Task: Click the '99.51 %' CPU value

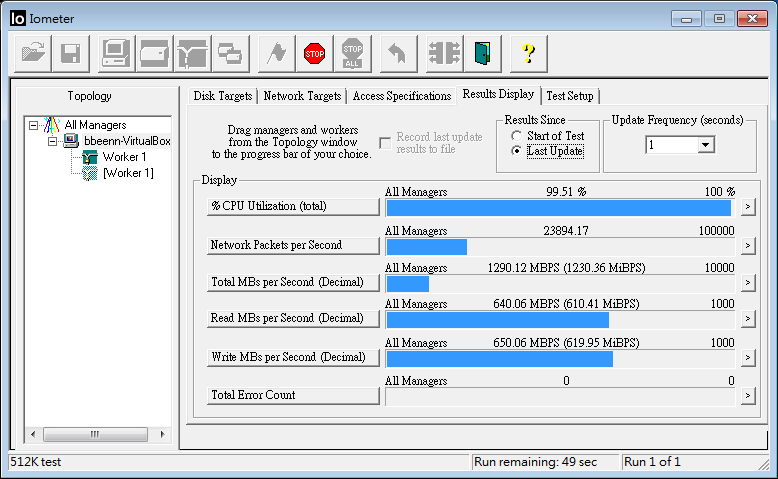Action: tap(566, 192)
